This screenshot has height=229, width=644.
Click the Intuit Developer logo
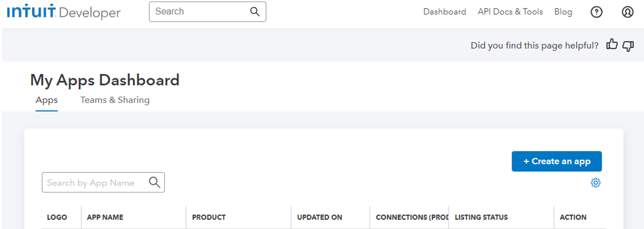pos(64,12)
